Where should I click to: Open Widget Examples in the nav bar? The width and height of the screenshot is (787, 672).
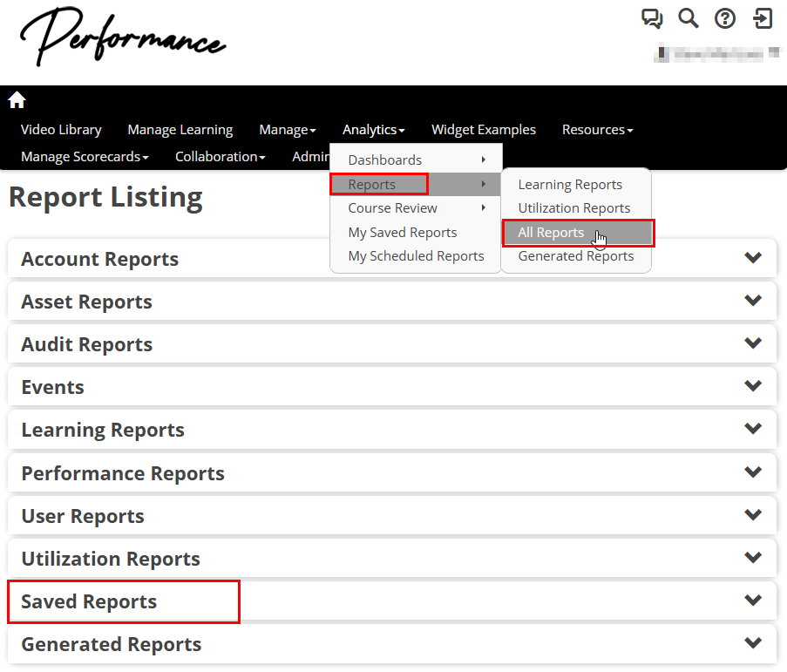tap(484, 130)
